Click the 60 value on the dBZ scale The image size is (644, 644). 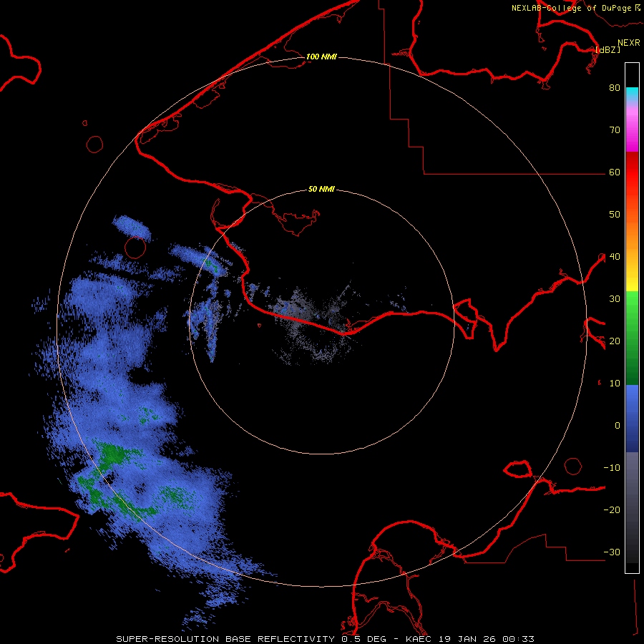point(615,172)
